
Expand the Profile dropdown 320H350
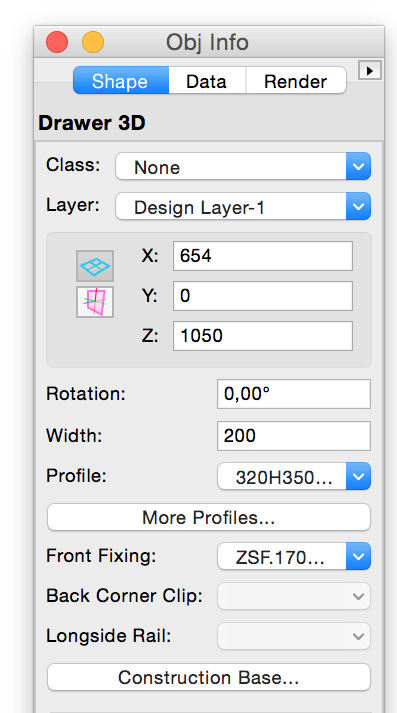(294, 476)
